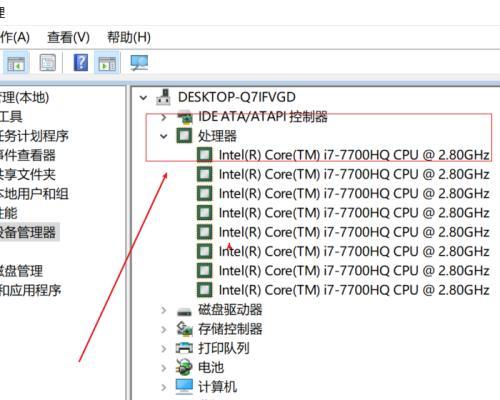Expand the 磁盘驱动器 node arrow
This screenshot has width=500, height=400.
[x=164, y=310]
